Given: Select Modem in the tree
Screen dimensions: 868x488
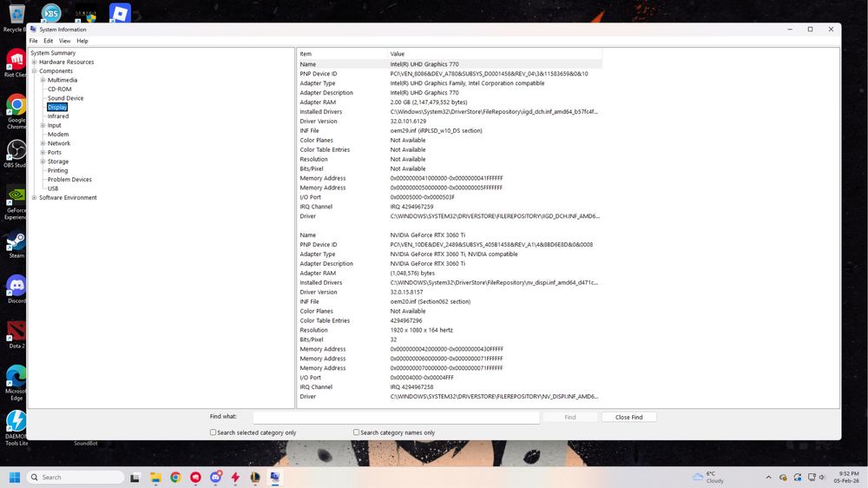Looking at the screenshot, I should coord(58,134).
